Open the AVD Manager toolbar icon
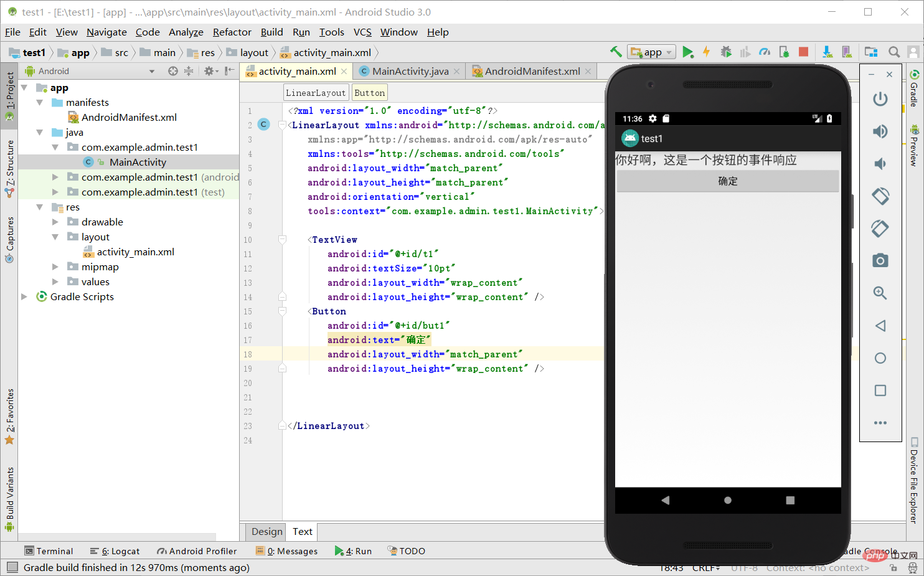 click(847, 52)
